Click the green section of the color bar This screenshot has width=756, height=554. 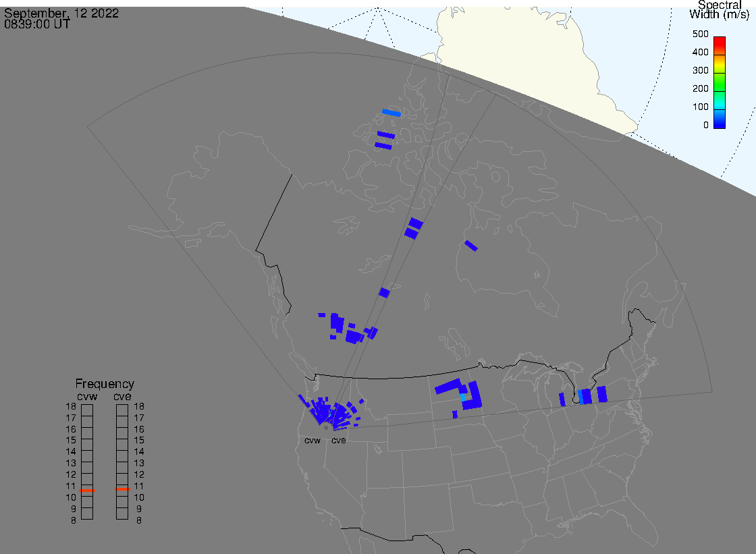point(720,82)
